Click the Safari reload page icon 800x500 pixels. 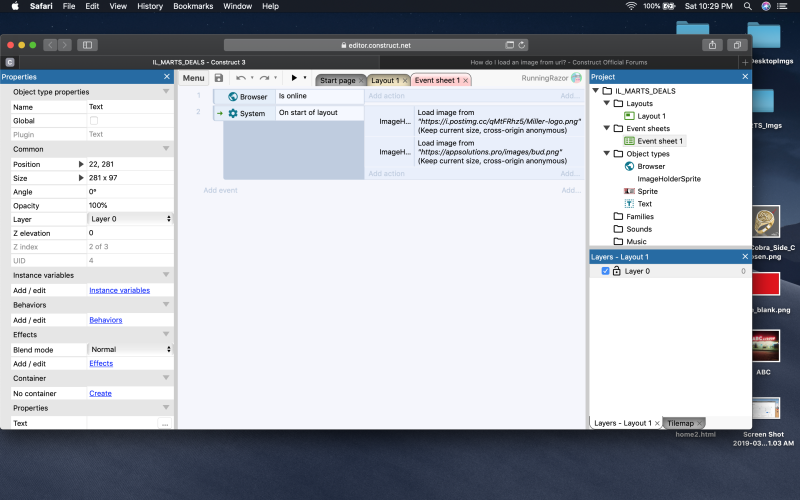pos(521,45)
